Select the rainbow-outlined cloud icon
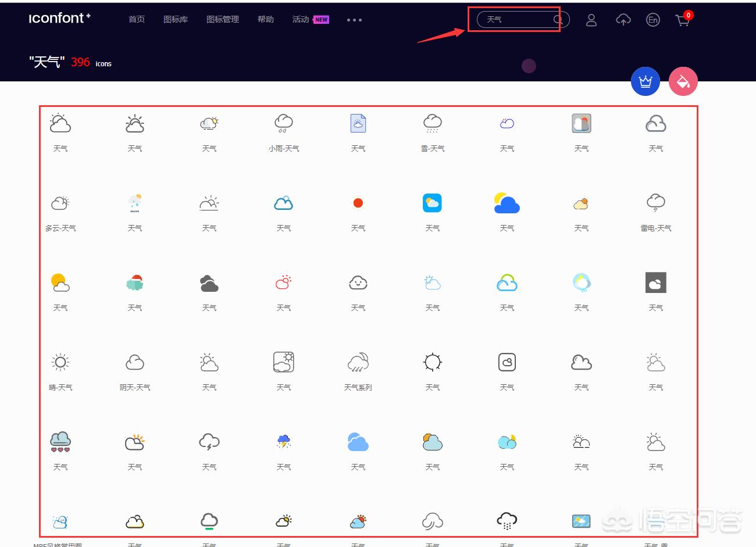 pos(507,283)
